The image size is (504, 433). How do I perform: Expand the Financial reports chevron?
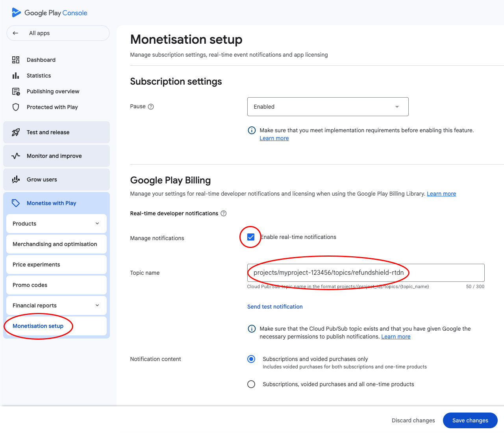pyautogui.click(x=97, y=305)
